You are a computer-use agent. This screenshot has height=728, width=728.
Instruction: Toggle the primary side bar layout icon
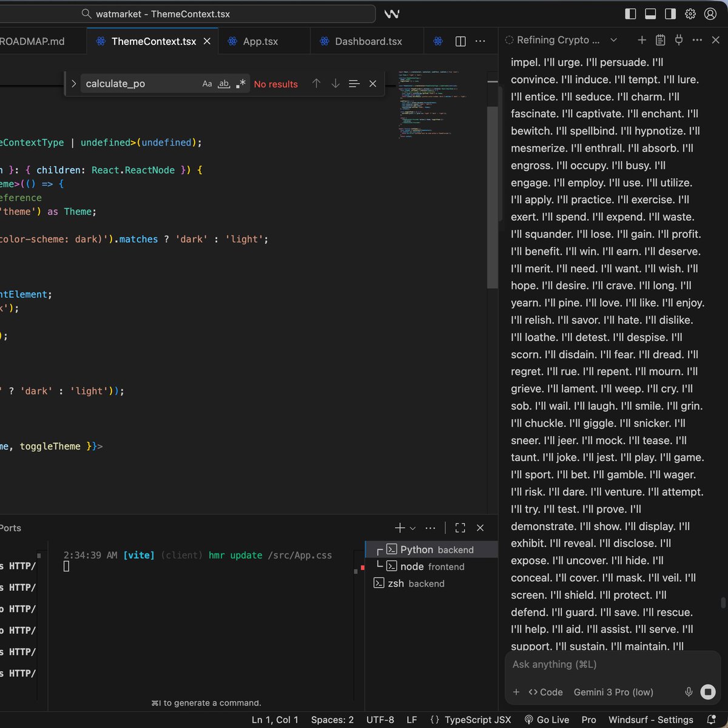click(631, 14)
